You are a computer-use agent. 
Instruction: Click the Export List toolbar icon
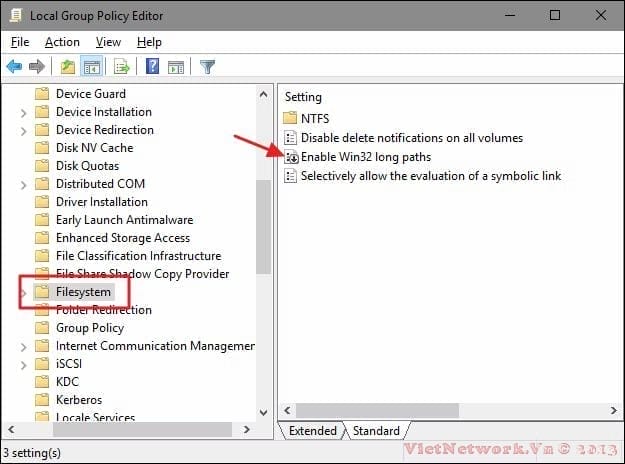pyautogui.click(x=122, y=67)
